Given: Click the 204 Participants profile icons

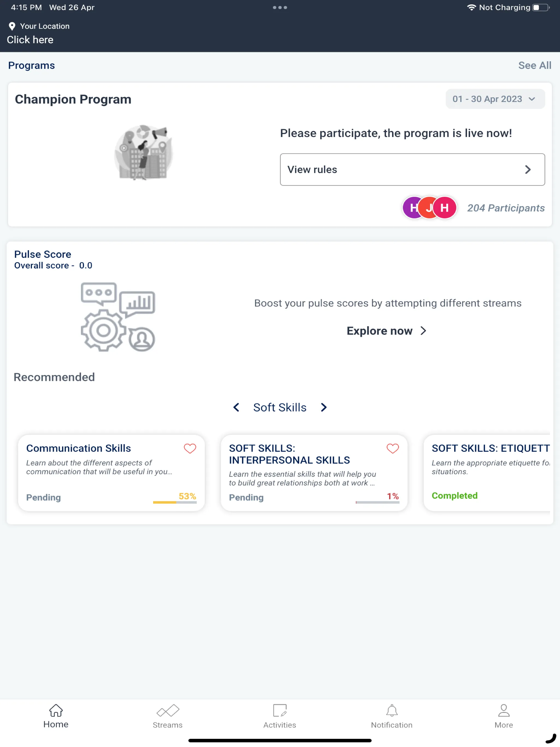Looking at the screenshot, I should pos(429,208).
